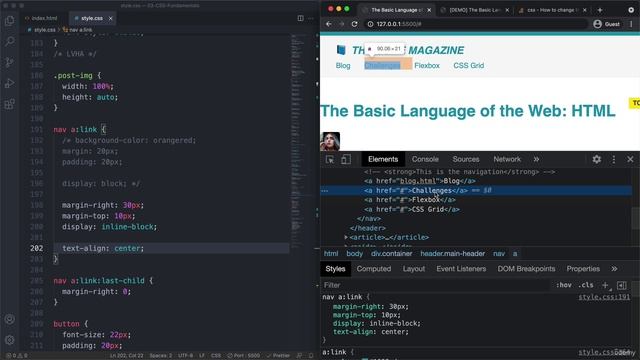Toggle the :hov element state panel
This screenshot has height=360, width=640.
[564, 285]
